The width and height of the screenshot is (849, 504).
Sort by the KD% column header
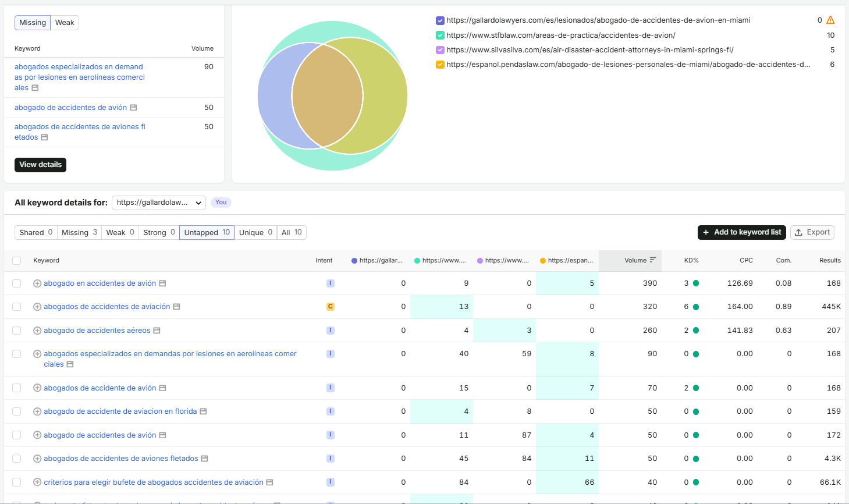691,260
